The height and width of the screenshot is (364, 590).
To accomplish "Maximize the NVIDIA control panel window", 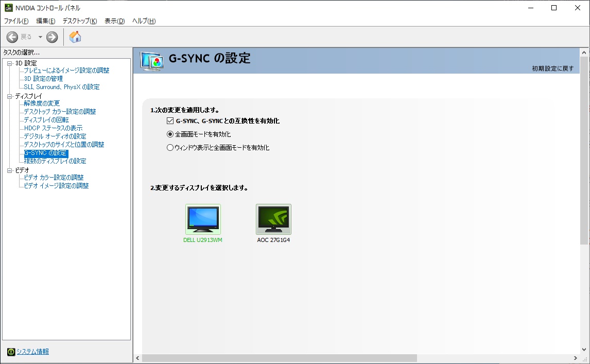I will (x=554, y=8).
